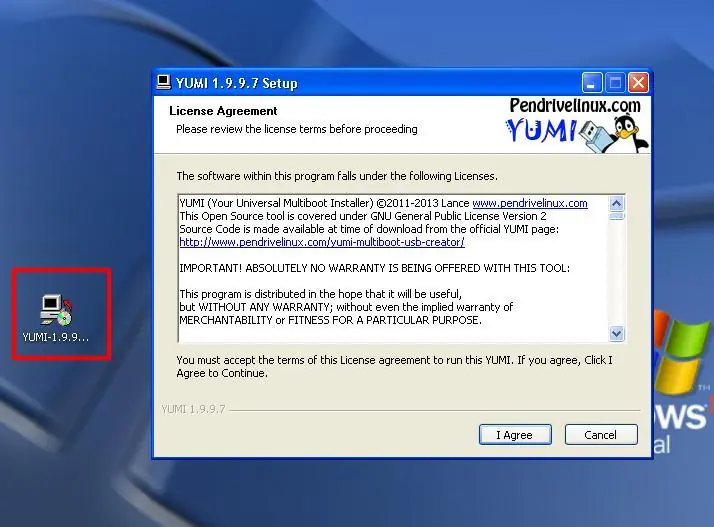Viewport: 714px width, 527px height.
Task: Click the license scrollbar down arrow
Action: point(616,333)
